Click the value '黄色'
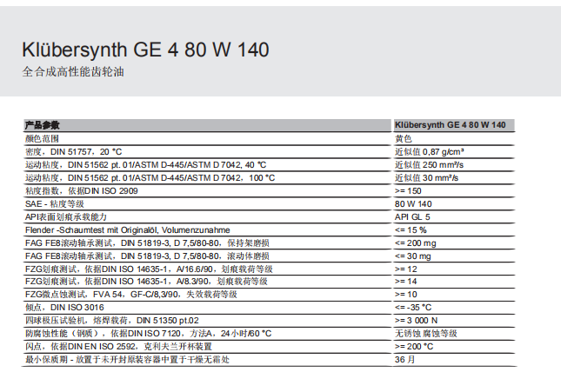The height and width of the screenshot is (392, 561). 404,138
